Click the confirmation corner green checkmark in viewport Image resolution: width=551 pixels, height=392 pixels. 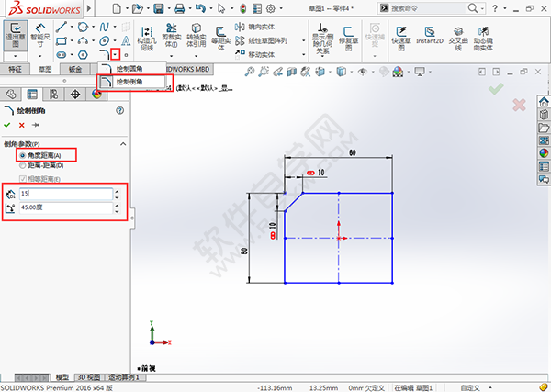496,88
